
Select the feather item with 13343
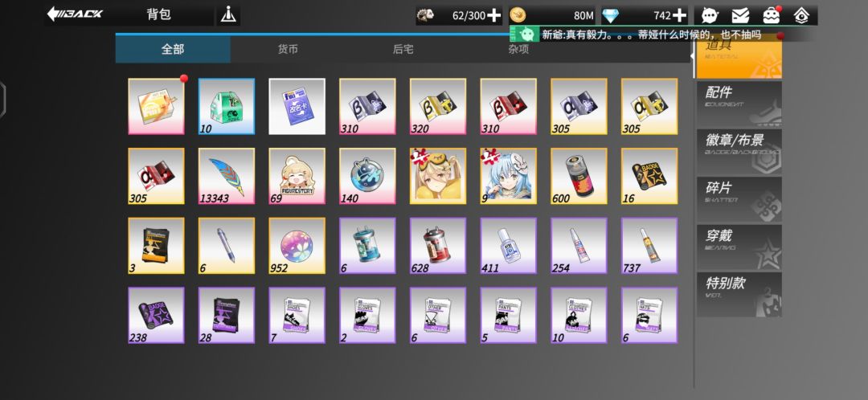click(227, 176)
